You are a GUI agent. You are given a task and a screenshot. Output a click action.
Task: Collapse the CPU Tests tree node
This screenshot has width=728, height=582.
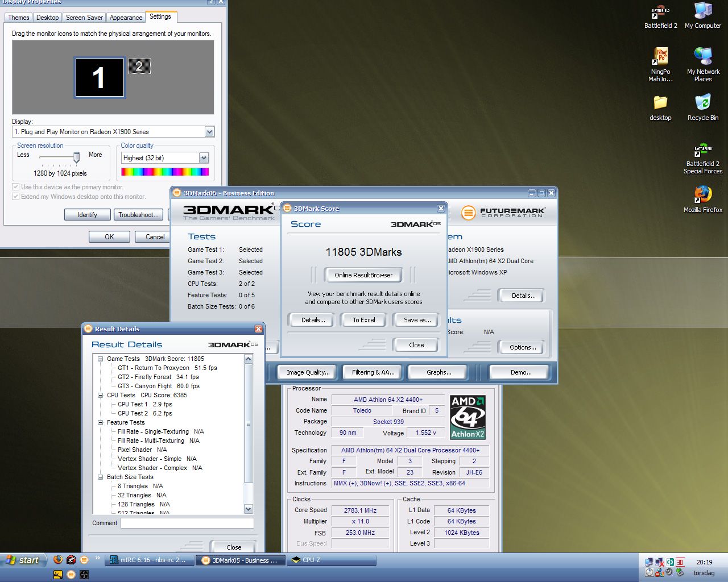click(101, 395)
